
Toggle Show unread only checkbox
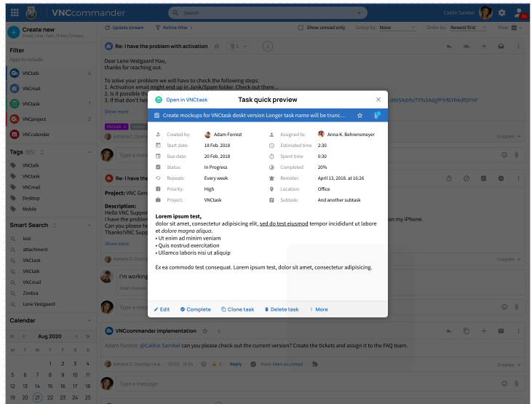(301, 28)
